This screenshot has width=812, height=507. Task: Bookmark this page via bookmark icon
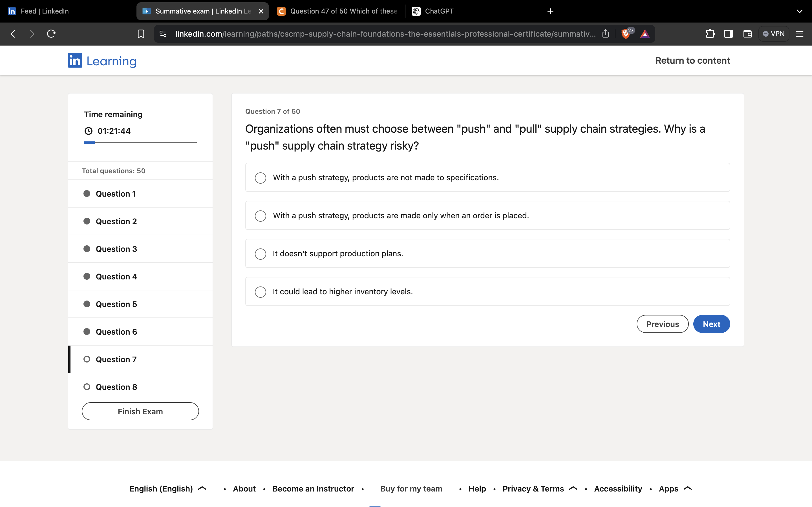(141, 34)
